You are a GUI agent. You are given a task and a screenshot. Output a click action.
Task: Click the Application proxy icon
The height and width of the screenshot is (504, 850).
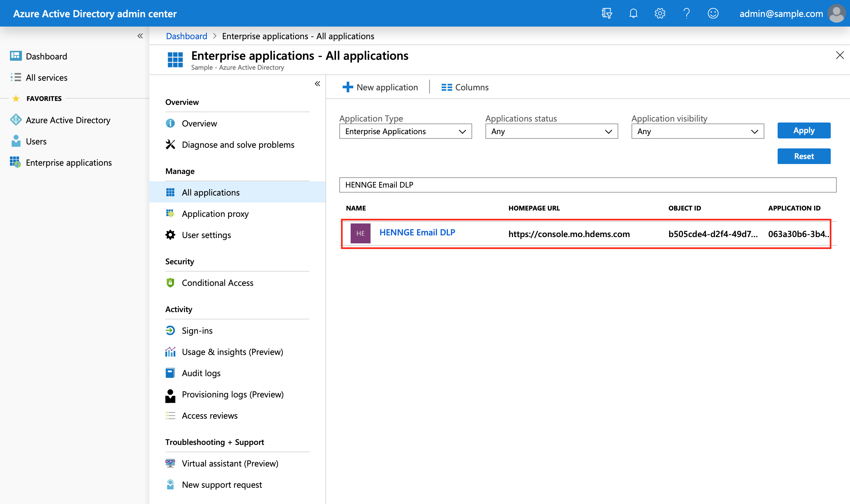[170, 213]
